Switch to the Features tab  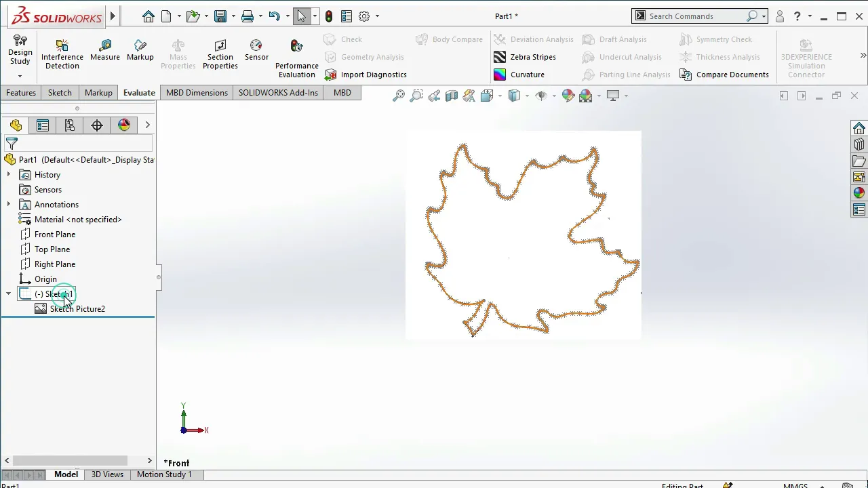[21, 93]
